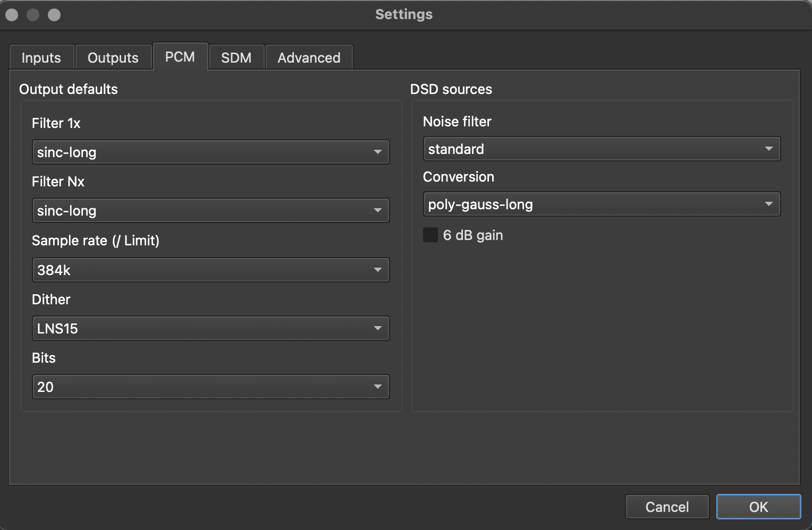This screenshot has width=812, height=530.
Task: Open the Filter 1x dropdown
Action: 210,152
